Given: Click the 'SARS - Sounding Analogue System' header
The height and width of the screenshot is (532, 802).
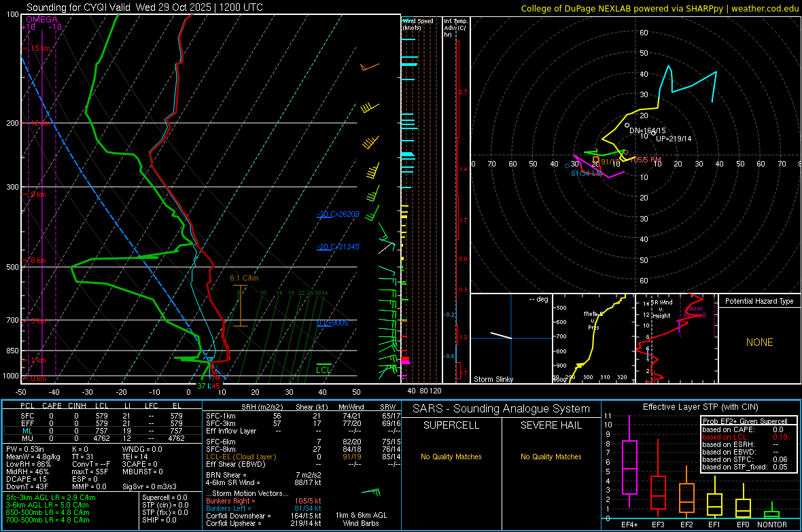Looking at the screenshot, I should (502, 409).
